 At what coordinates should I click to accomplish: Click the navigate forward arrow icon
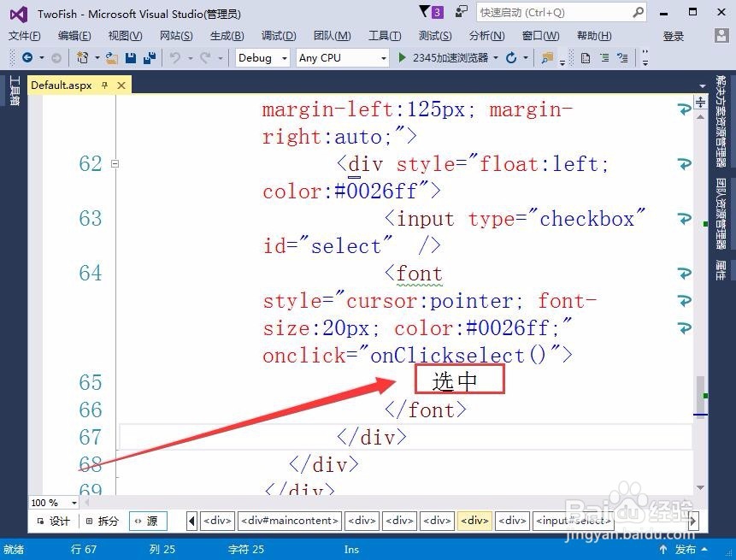click(56, 58)
